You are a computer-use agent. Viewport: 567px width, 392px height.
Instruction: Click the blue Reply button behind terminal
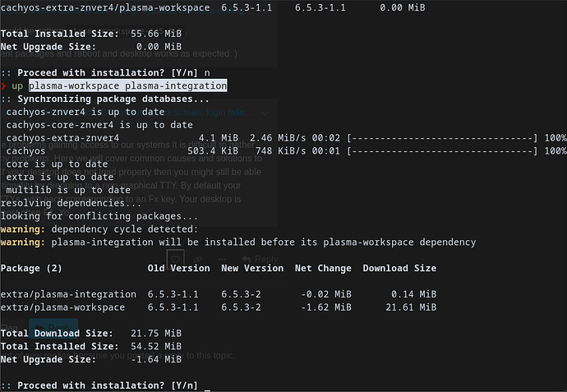[53, 328]
